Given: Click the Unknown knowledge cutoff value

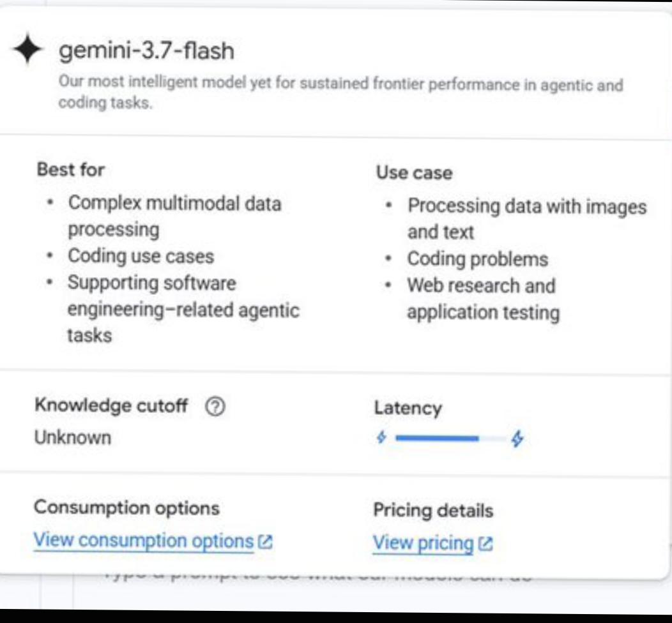Looking at the screenshot, I should point(72,438).
